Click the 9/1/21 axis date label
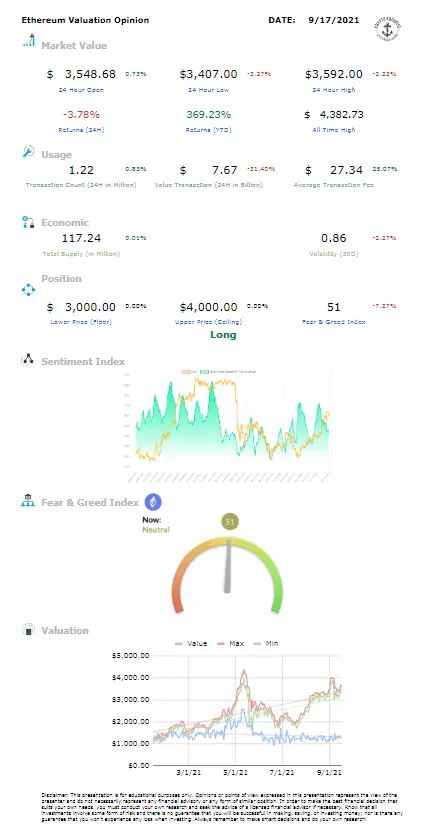The image size is (432, 838). (329, 772)
